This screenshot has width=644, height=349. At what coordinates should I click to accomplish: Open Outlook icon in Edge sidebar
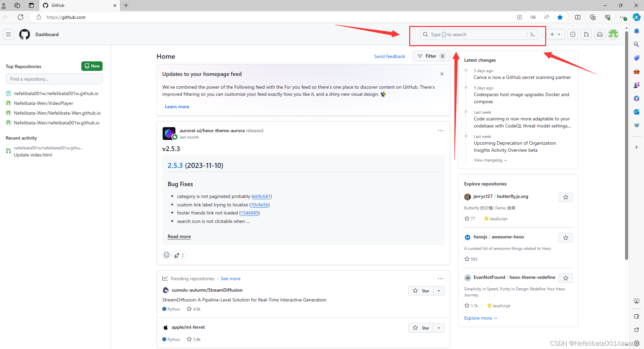point(636,112)
